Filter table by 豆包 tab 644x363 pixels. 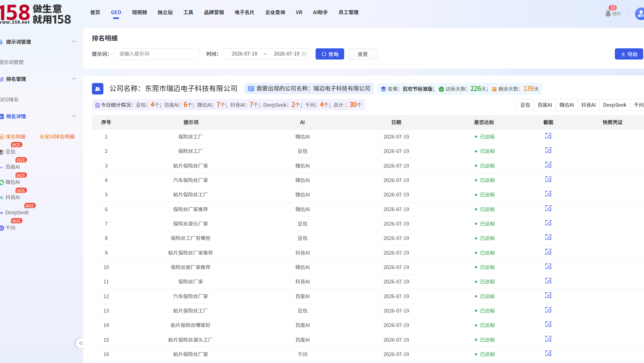coord(525,105)
